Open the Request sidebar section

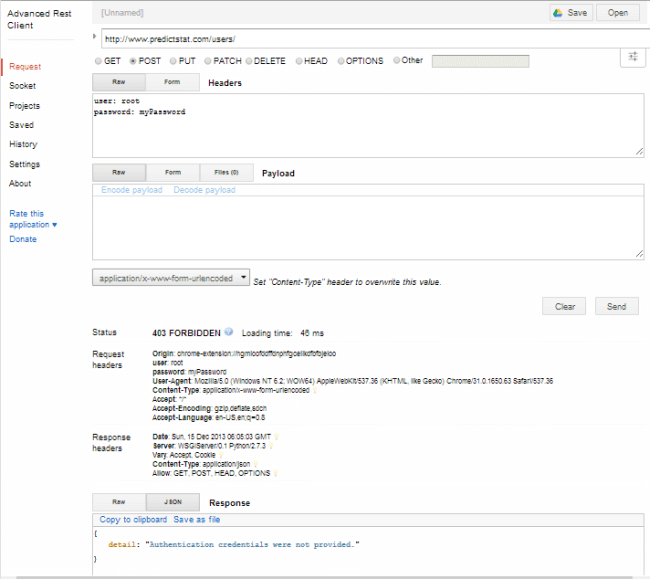pyautogui.click(x=25, y=67)
